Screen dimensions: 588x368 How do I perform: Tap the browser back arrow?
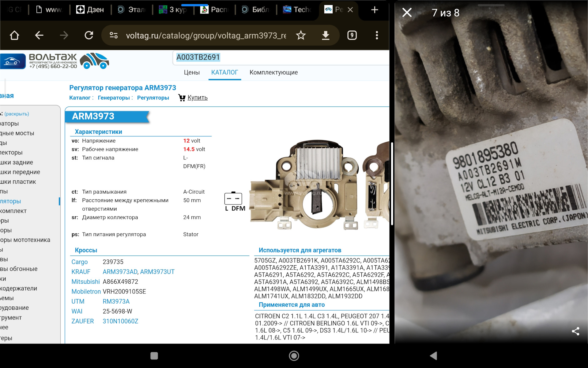tap(39, 35)
